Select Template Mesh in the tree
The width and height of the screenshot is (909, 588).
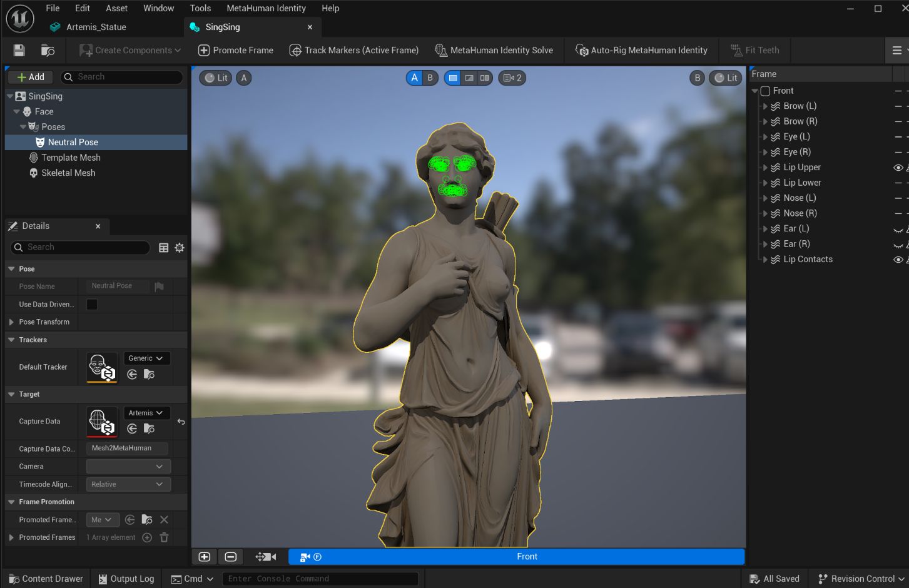(71, 158)
